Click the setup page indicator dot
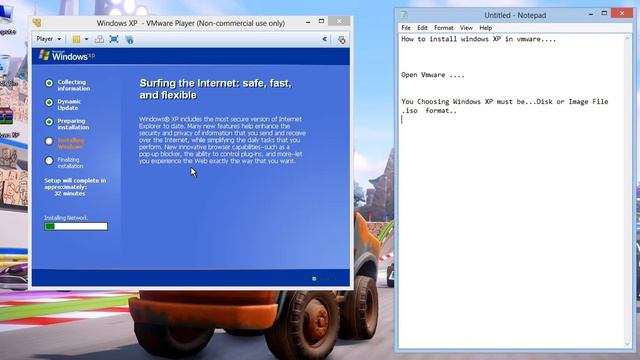 click(314, 279)
